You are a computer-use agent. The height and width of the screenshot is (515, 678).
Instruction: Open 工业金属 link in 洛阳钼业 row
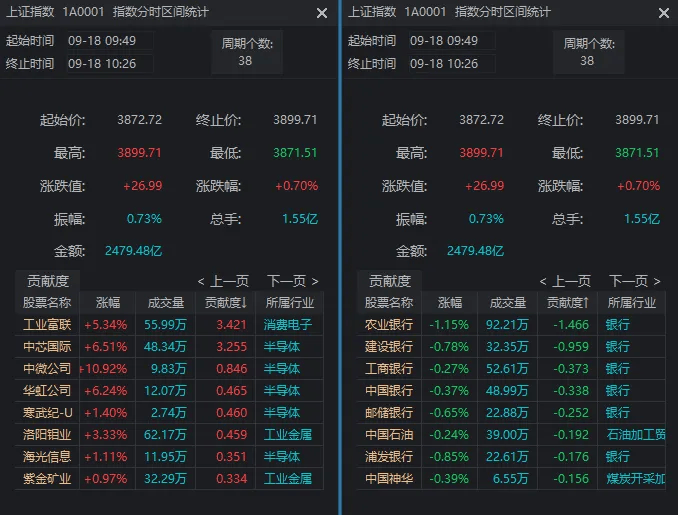pos(288,434)
